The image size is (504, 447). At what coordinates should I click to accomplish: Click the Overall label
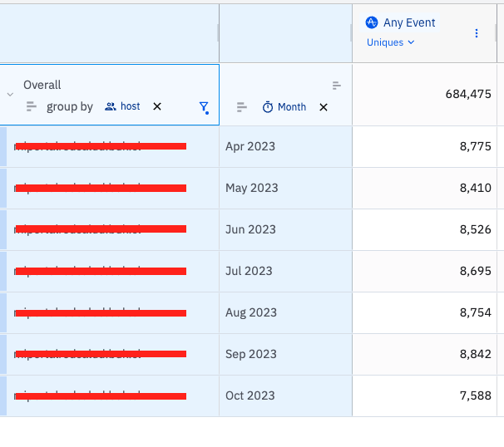[x=42, y=85]
